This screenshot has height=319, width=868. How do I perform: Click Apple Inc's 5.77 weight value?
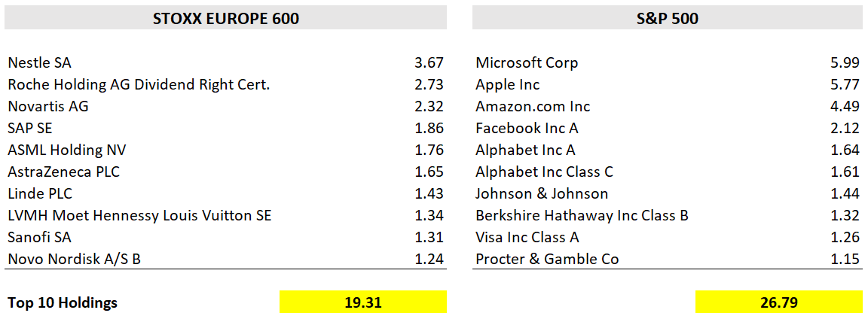coord(845,85)
